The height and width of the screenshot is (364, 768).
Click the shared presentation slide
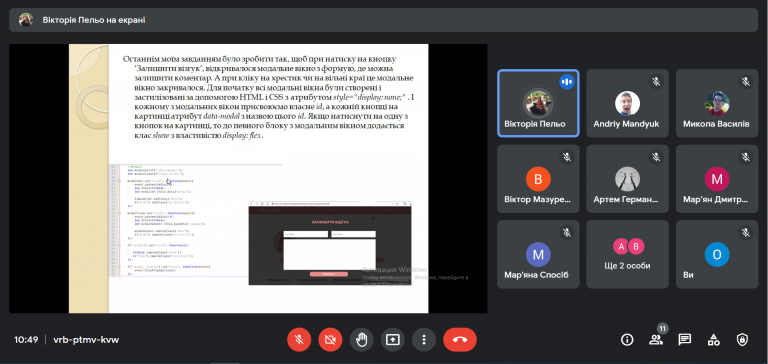pyautogui.click(x=248, y=178)
